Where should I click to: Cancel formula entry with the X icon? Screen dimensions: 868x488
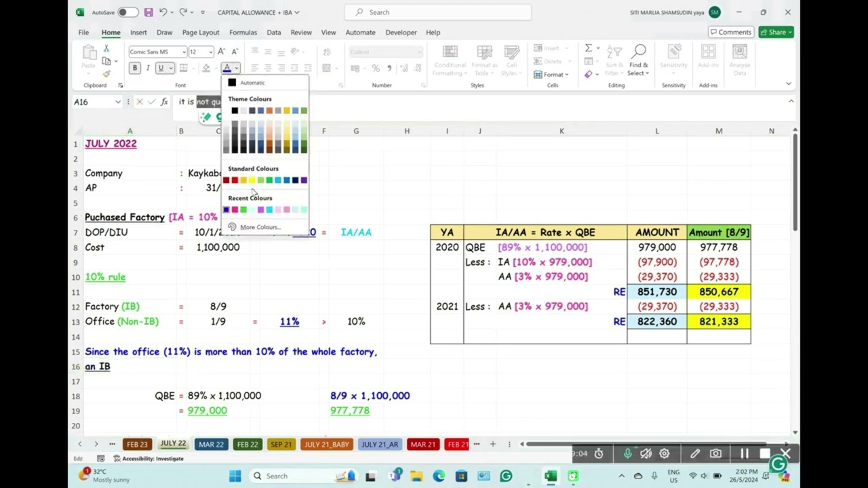(140, 102)
